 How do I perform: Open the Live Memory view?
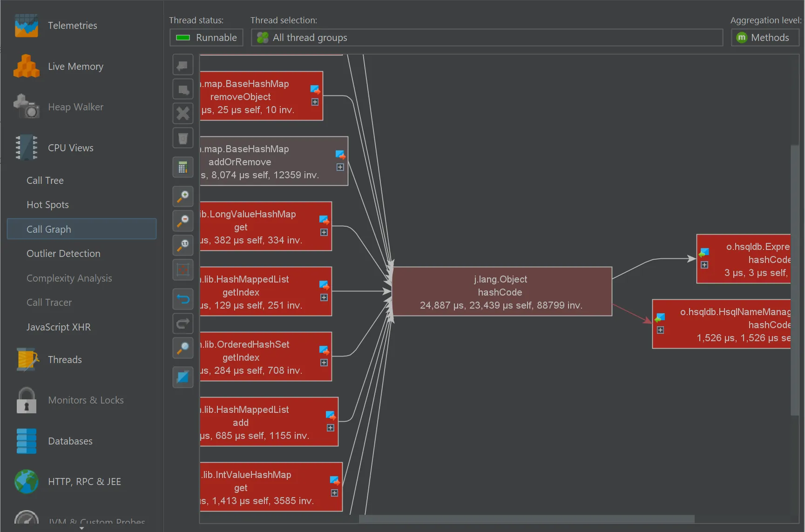click(75, 66)
